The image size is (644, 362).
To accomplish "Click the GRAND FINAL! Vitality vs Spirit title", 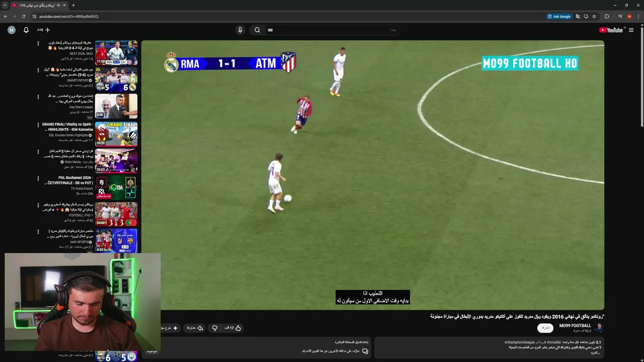I will pos(67,127).
